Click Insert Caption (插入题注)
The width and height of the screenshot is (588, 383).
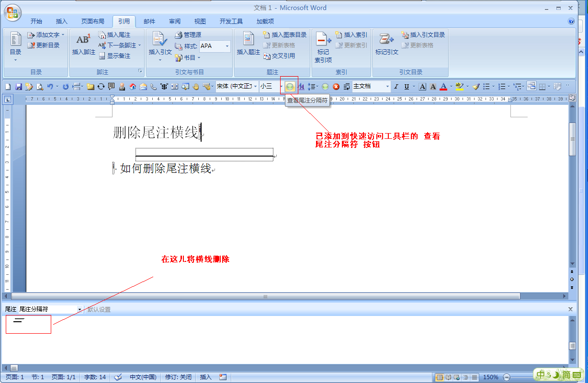coord(249,44)
